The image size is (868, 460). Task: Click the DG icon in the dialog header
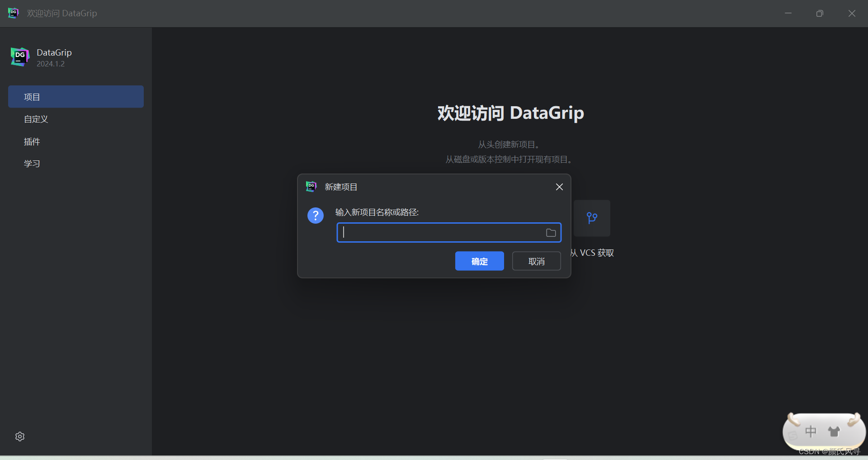[311, 187]
